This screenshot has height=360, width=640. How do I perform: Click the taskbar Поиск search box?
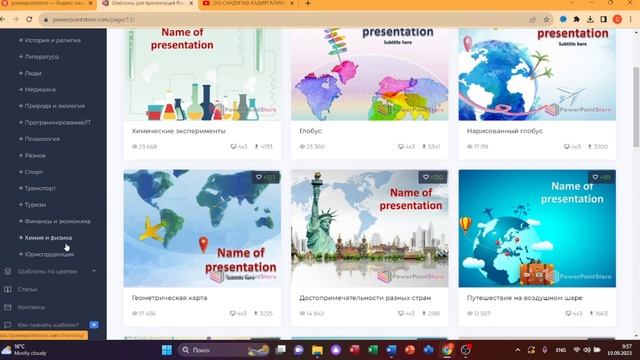(224, 350)
